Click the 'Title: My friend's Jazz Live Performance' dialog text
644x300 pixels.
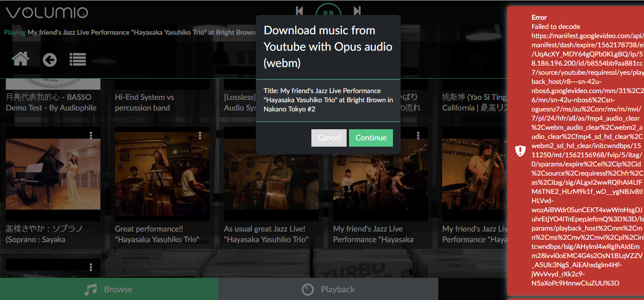point(328,100)
